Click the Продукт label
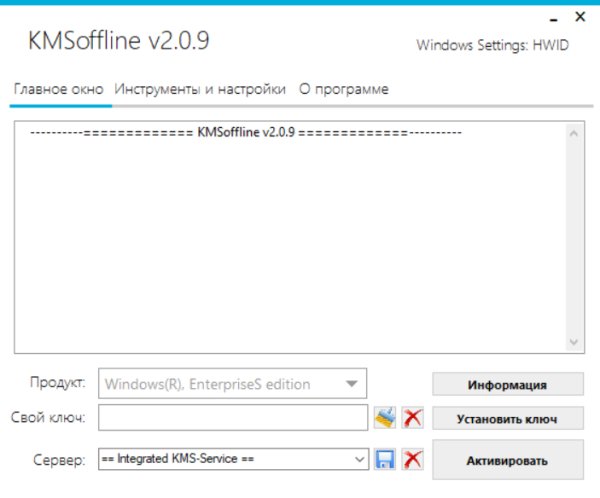 point(58,382)
